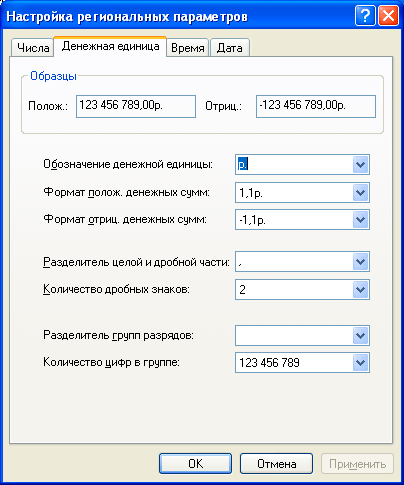Switch to the Числа tab

click(x=33, y=48)
